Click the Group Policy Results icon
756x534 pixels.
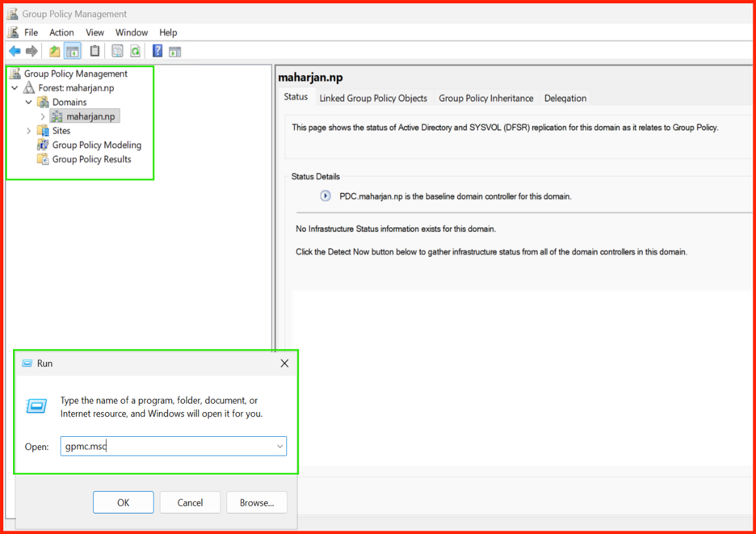click(43, 159)
